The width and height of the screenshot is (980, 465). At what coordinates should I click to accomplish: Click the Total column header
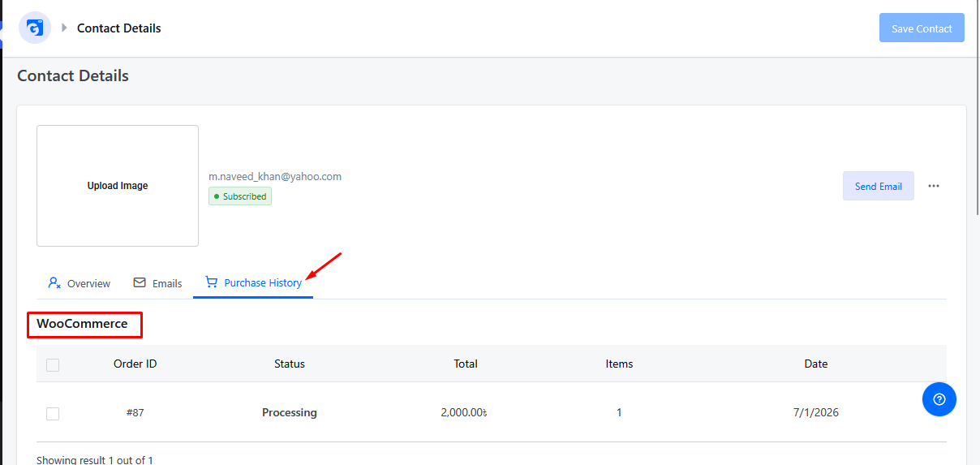[x=466, y=364]
